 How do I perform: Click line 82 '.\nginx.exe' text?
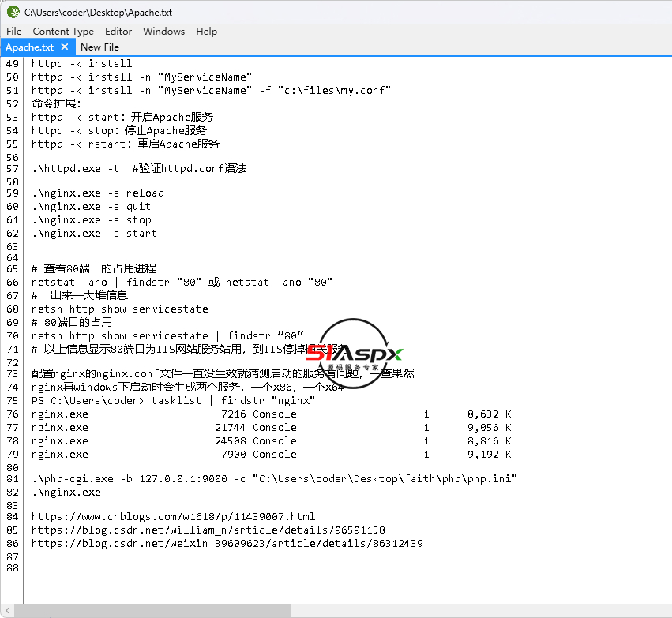coord(66,492)
